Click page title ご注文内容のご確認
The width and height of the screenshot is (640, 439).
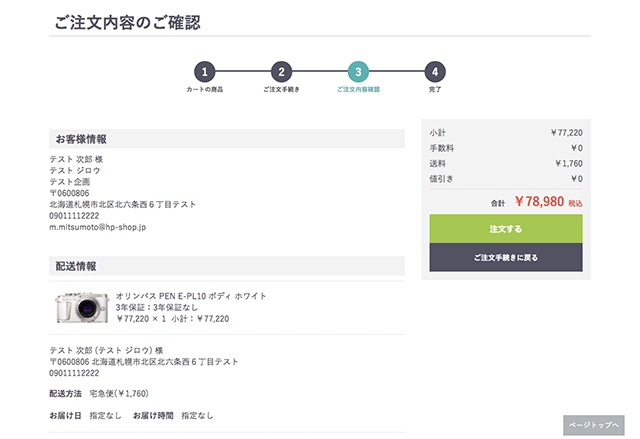coord(127,22)
